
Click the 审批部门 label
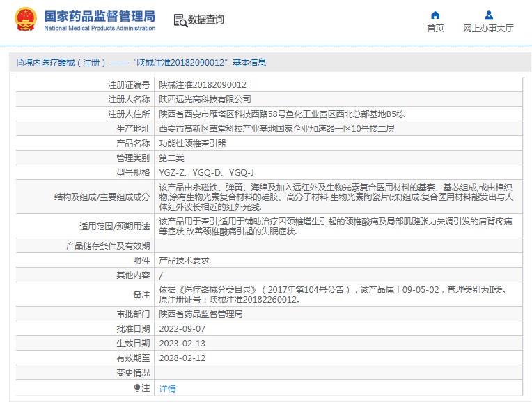tap(133, 314)
